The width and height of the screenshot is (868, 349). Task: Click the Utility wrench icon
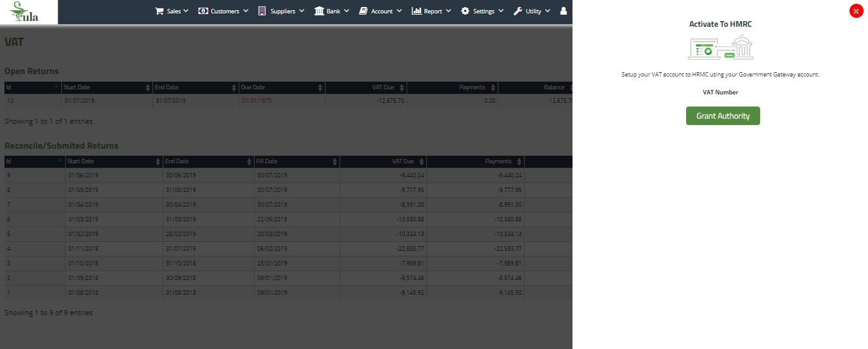click(518, 11)
